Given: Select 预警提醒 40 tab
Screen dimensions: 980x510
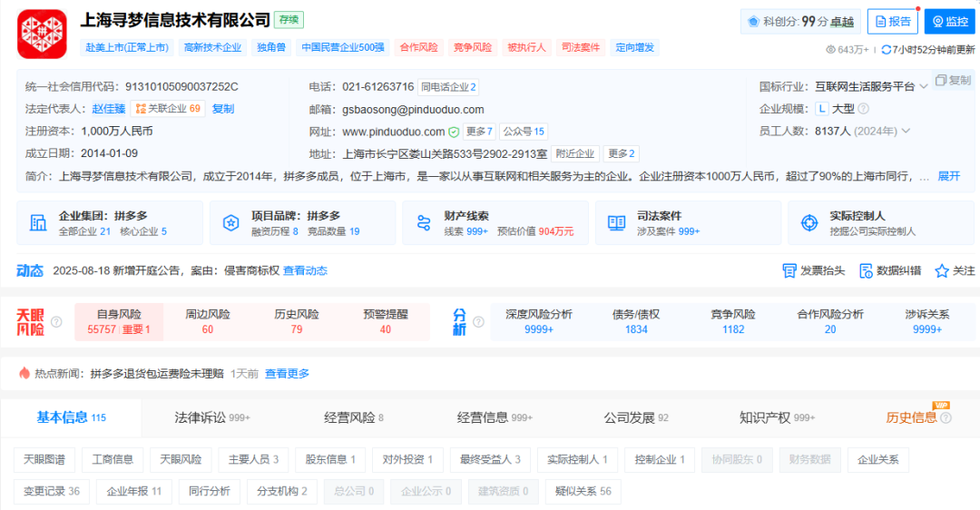Looking at the screenshot, I should (x=385, y=322).
